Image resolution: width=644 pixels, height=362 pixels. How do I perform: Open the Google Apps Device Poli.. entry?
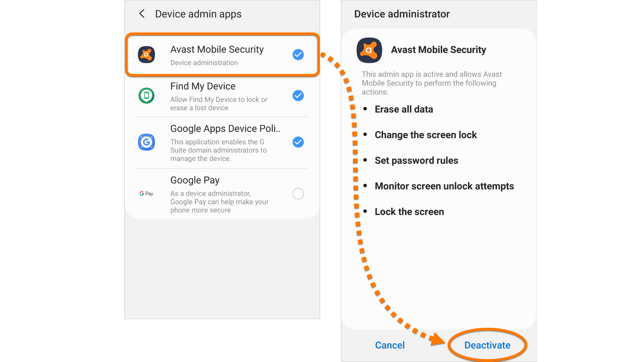click(x=222, y=143)
